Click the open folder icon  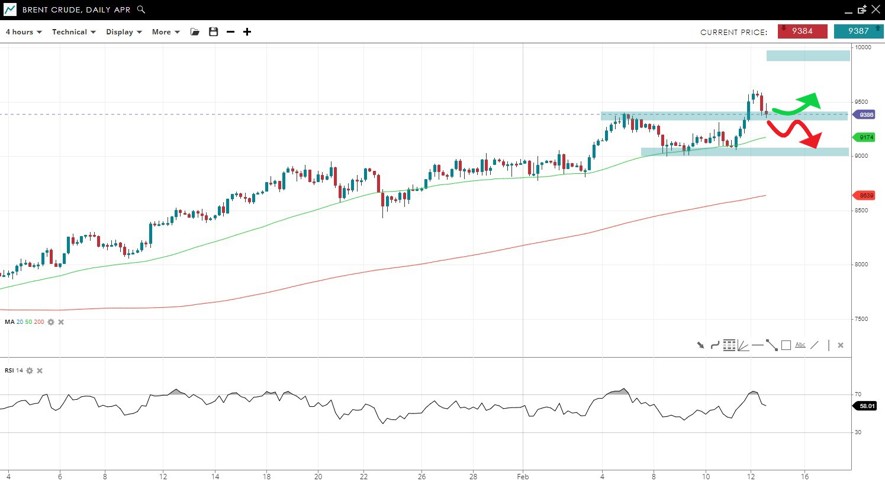pos(195,32)
